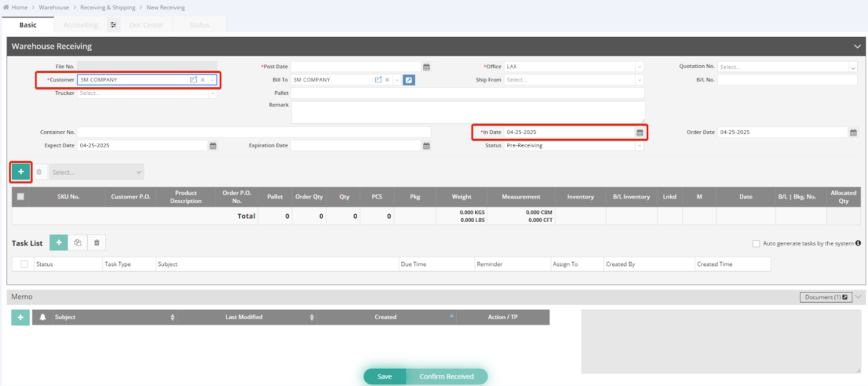Add a new task in Task List
The width and height of the screenshot is (868, 386).
[x=59, y=243]
